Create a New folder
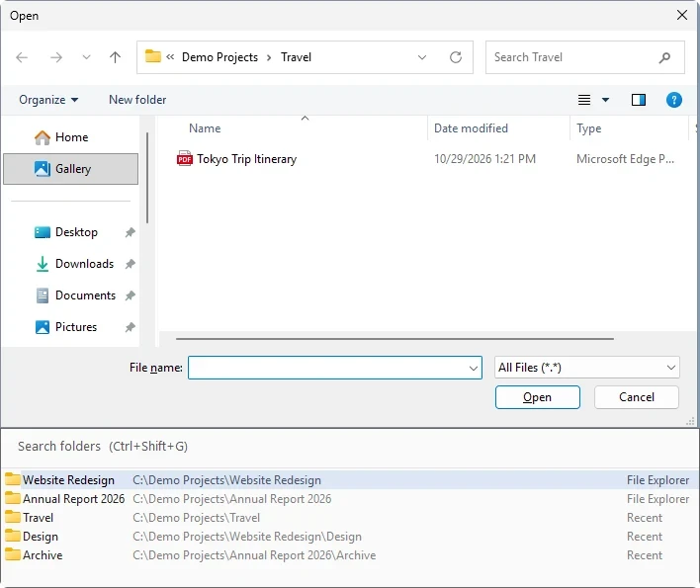This screenshot has height=588, width=700. (x=137, y=100)
